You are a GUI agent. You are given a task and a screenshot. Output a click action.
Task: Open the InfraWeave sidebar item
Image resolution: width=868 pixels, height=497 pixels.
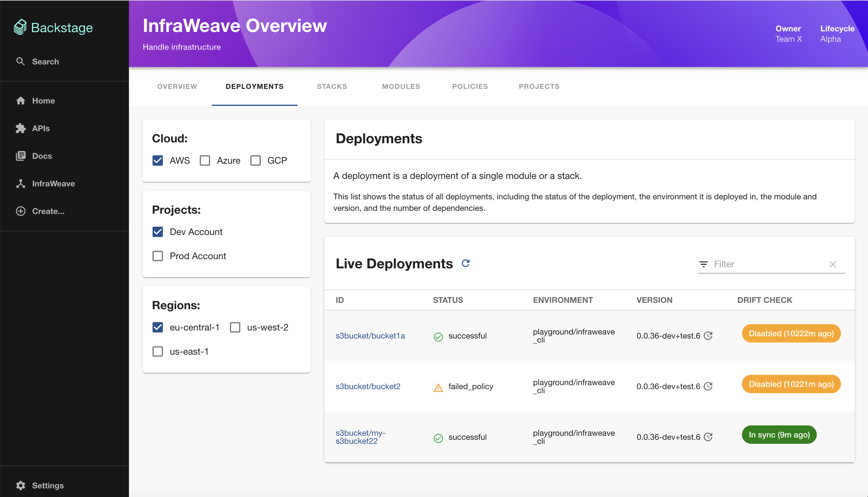coord(53,184)
